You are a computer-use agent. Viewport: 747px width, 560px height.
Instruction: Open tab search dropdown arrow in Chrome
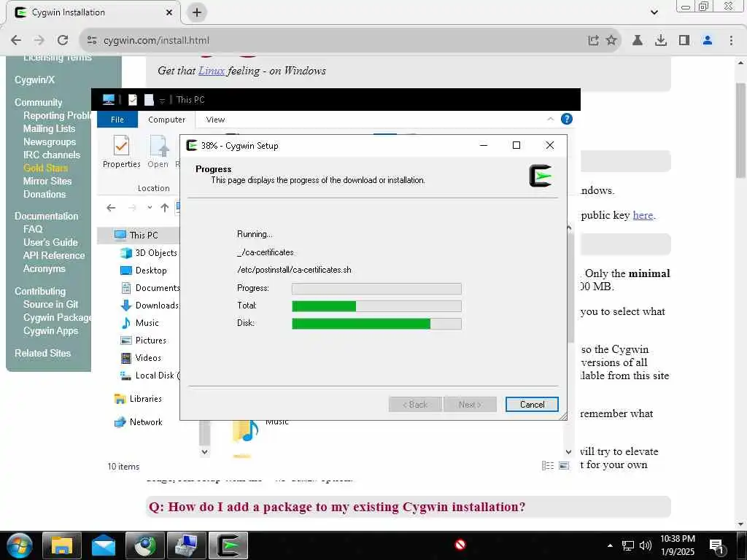[654, 12]
